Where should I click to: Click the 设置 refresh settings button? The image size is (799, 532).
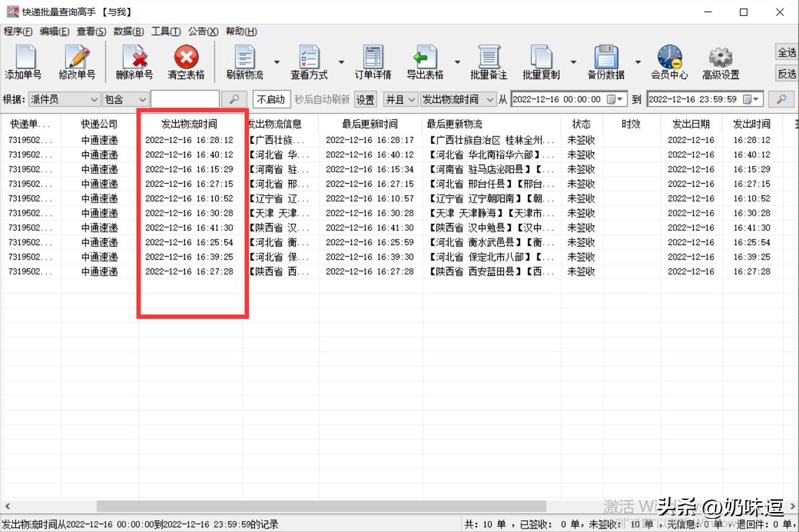[x=365, y=99]
